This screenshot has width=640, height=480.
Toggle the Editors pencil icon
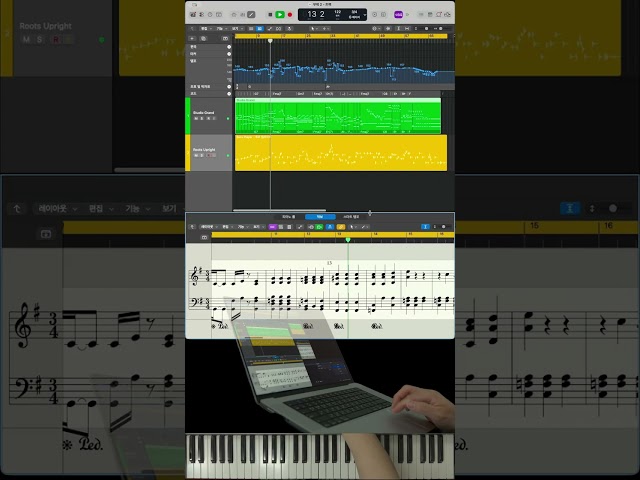click(x=251, y=15)
